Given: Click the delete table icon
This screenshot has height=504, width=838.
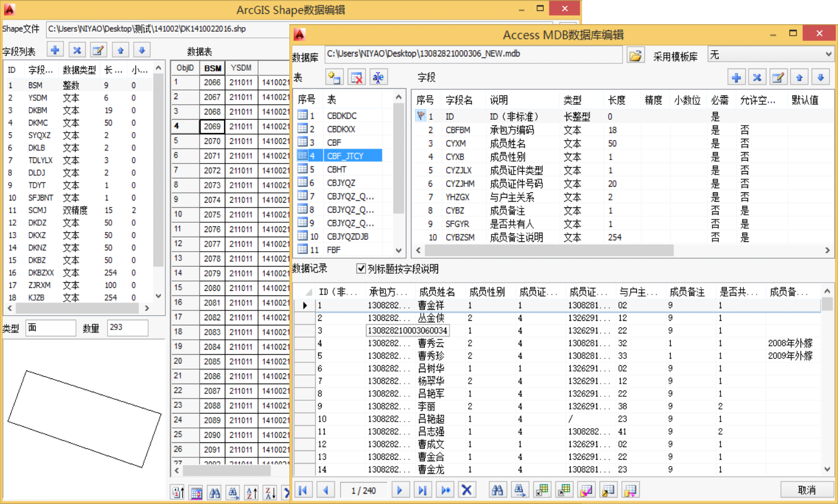Looking at the screenshot, I should pos(357,77).
